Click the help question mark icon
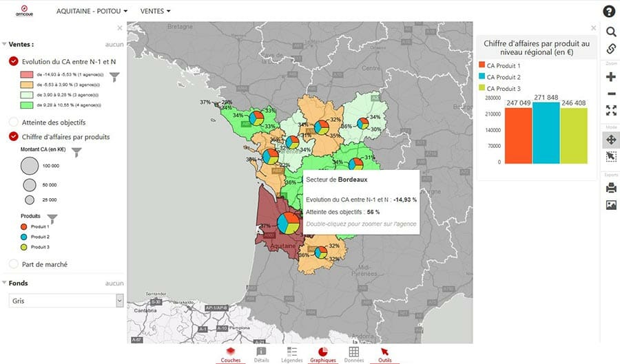620x364 pixels. point(610,11)
